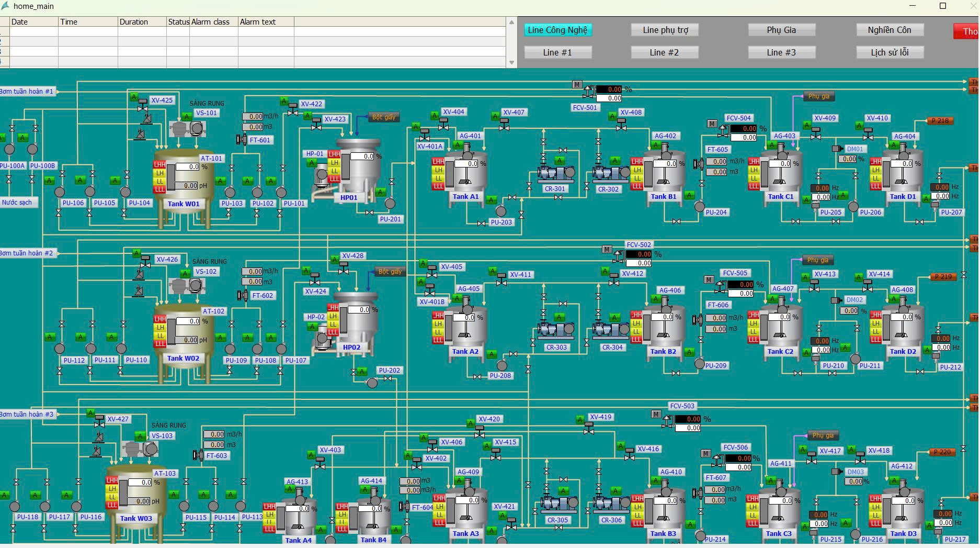Click the PU-201 pump symbol
The height and width of the screenshot is (548, 980).
point(390,204)
